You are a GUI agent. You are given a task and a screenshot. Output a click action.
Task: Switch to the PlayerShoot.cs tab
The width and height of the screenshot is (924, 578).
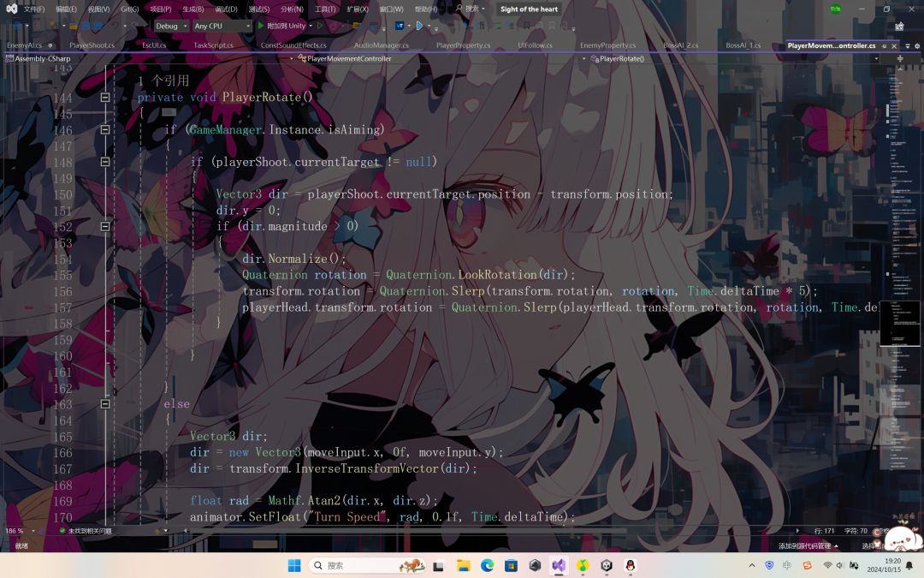92,45
